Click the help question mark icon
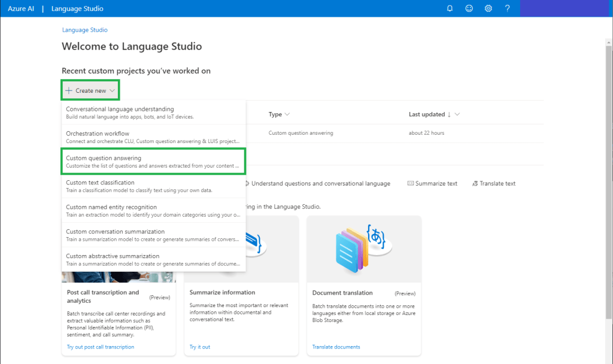This screenshot has width=613, height=364. tap(508, 8)
